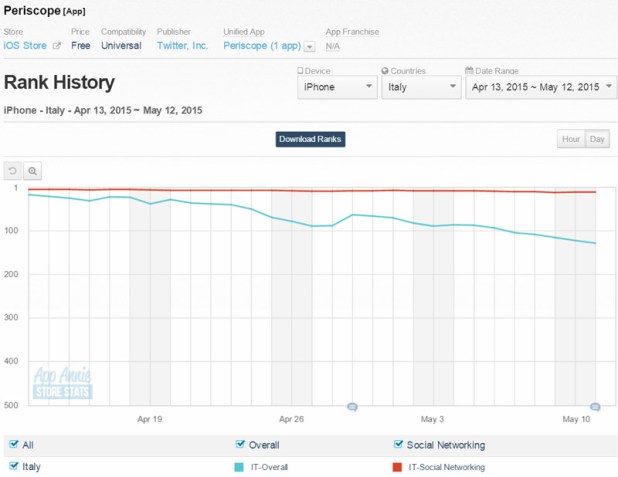This screenshot has width=618, height=477.
Task: Click the reset zoom undo icon
Action: point(13,171)
